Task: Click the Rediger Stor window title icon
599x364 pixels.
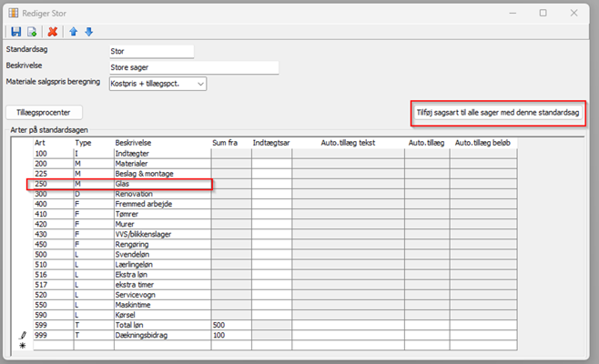Action: (14, 13)
